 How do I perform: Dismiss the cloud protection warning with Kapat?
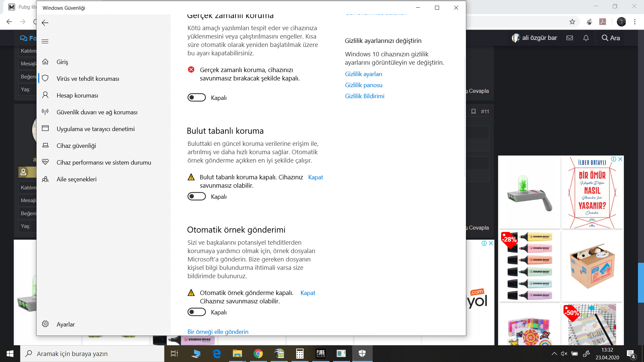(316, 177)
